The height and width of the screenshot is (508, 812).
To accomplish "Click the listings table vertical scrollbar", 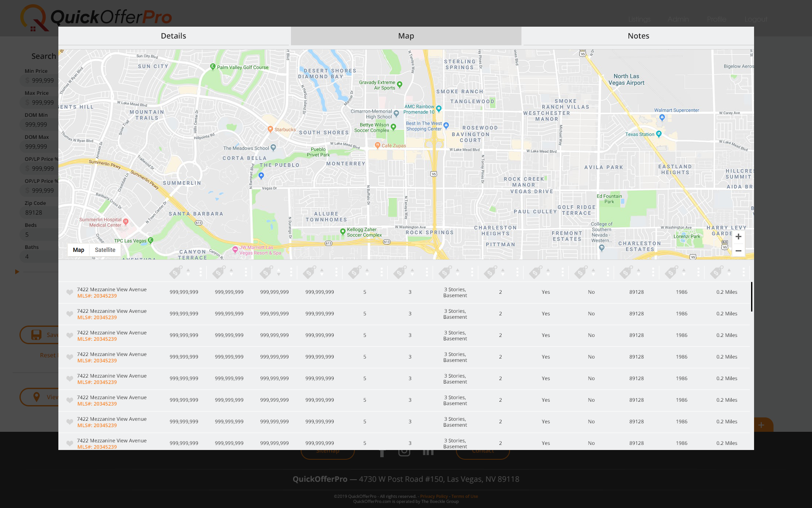I will click(x=752, y=297).
